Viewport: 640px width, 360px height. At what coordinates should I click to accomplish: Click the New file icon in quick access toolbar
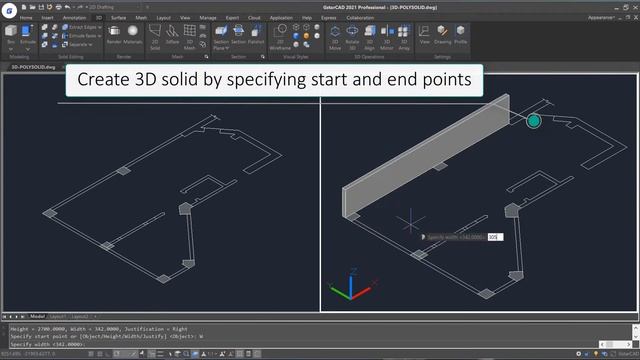point(24,7)
